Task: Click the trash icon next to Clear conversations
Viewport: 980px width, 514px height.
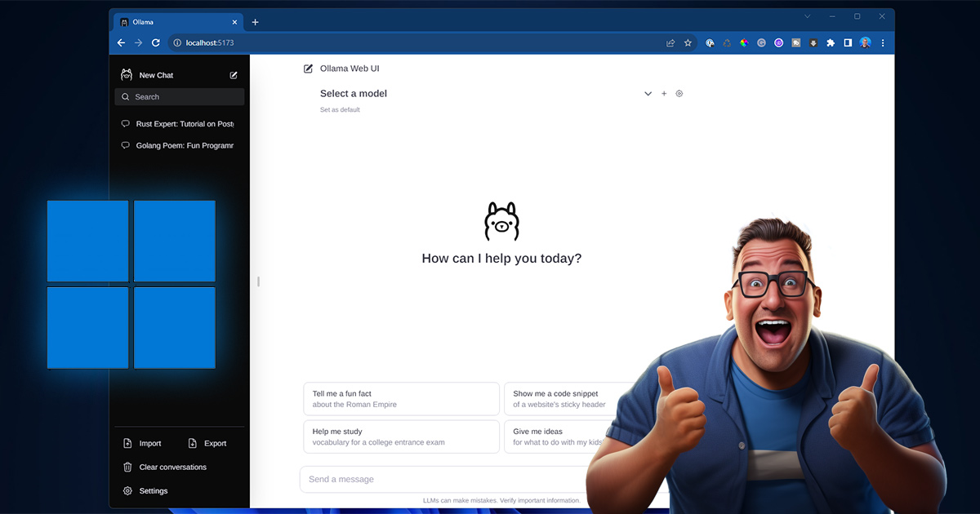Action: (x=127, y=467)
